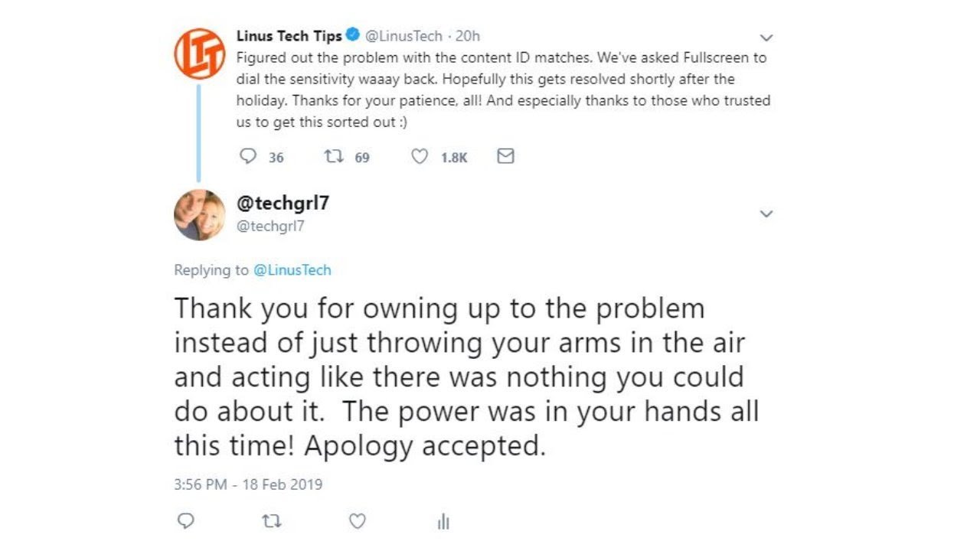Screen dimensions: 980x551
Task: Click the 20h tweet timestamp
Action: pos(468,36)
